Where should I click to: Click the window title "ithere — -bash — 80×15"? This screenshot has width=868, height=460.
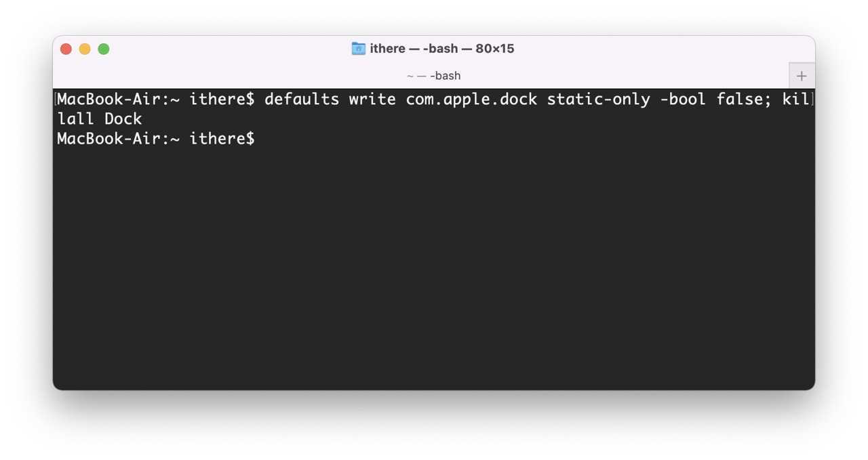(x=442, y=49)
